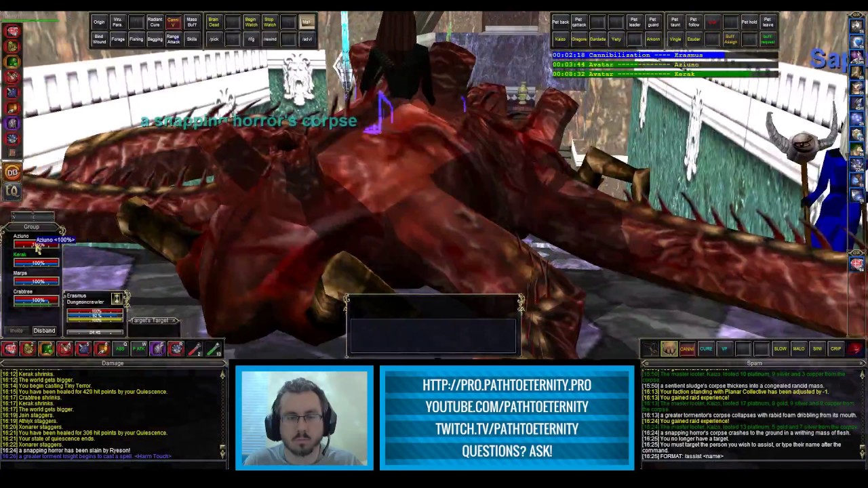This screenshot has height=488, width=868.
Task: Select Azjuno in group window
Action: [35, 240]
